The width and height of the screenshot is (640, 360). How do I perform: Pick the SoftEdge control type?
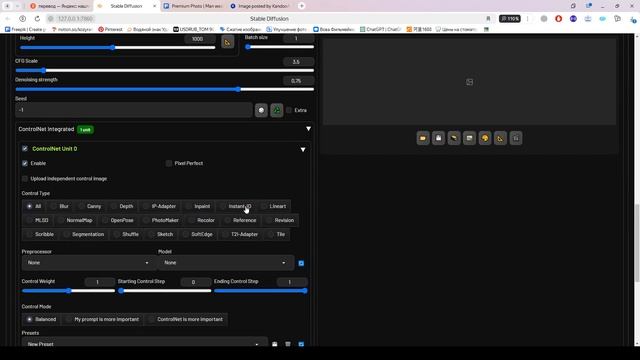[x=198, y=235]
